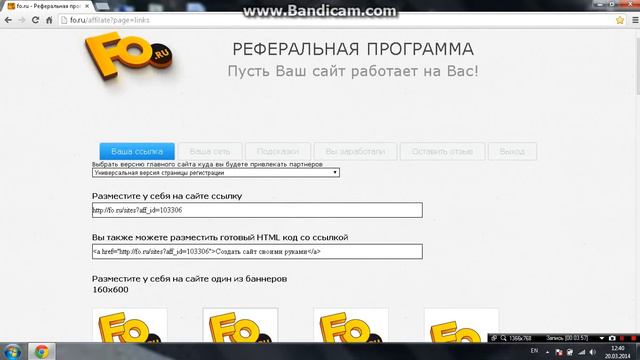Select the third 160x600 FO banner thumbnail
The width and height of the screenshot is (640, 360).
351,325
